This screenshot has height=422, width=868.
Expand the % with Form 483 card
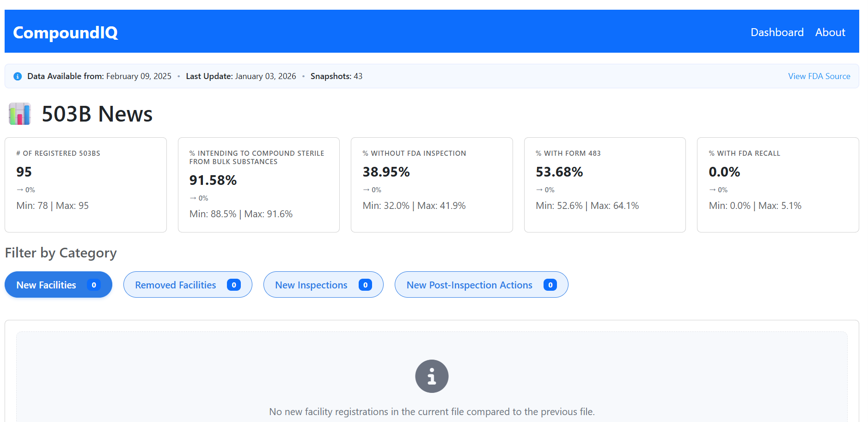coord(605,184)
